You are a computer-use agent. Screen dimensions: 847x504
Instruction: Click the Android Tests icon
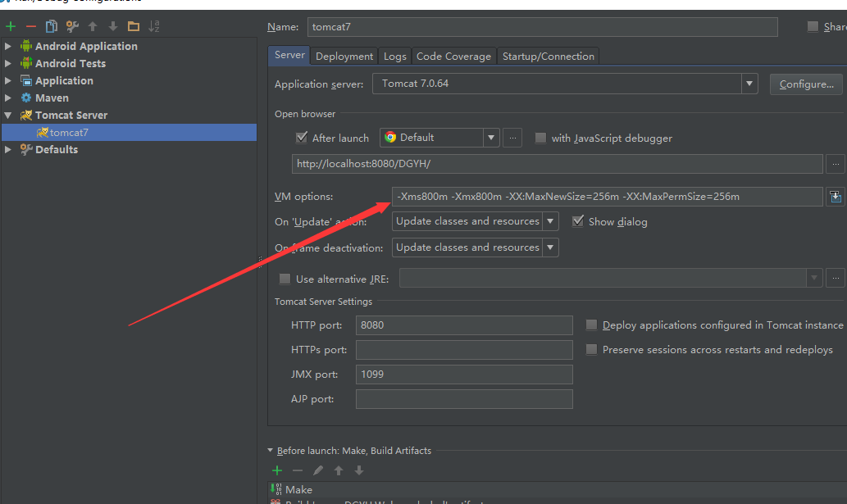click(x=26, y=63)
